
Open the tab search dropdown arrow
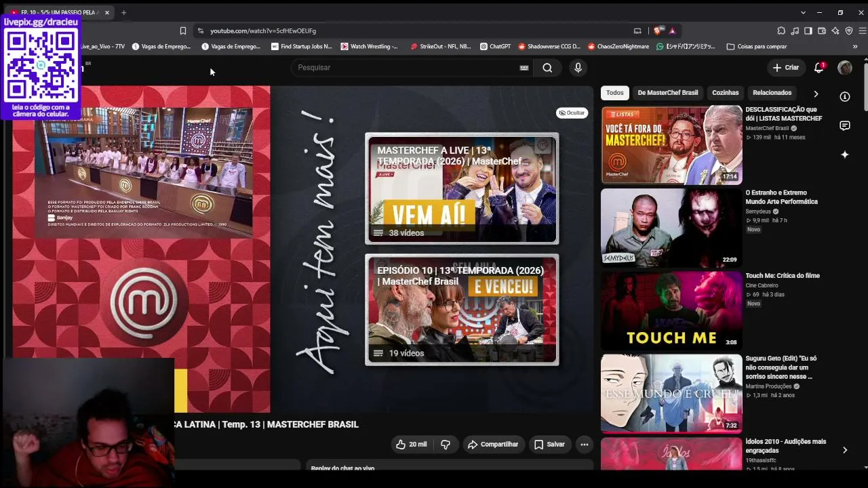coord(803,12)
